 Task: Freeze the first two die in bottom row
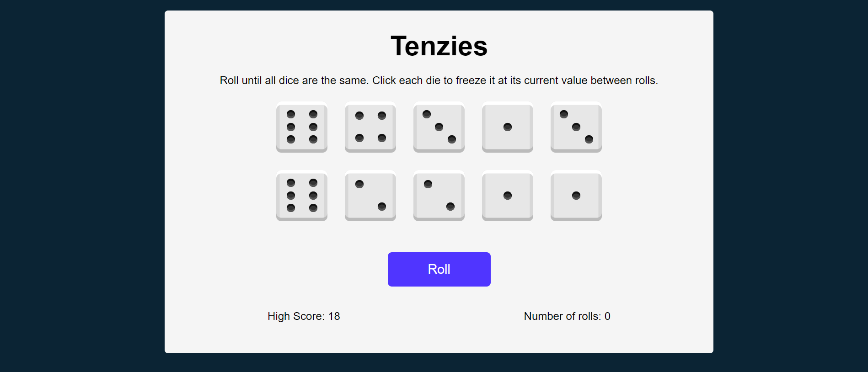point(370,196)
